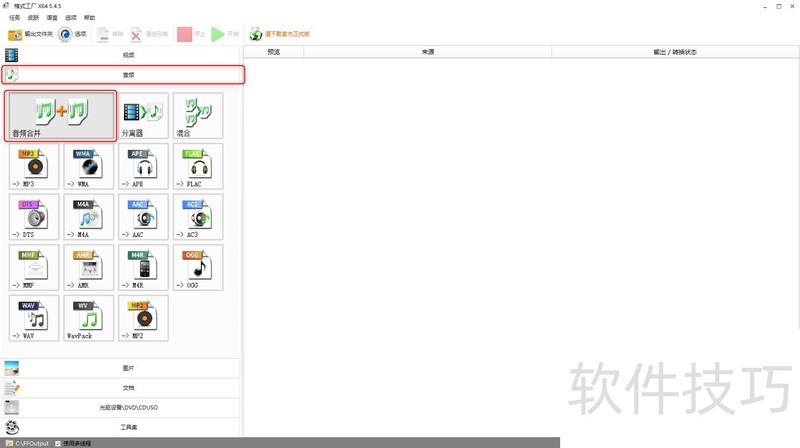The width and height of the screenshot is (800, 448).
Task: Choose convert to APE
Action: tap(143, 166)
